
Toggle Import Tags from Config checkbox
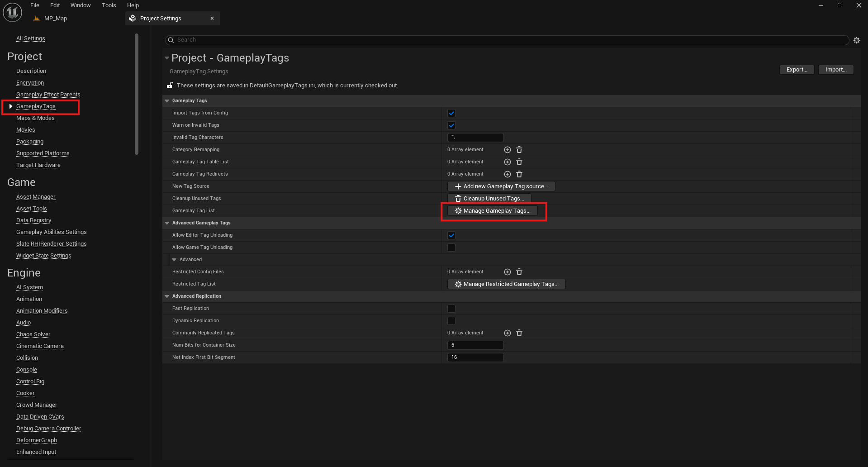451,113
